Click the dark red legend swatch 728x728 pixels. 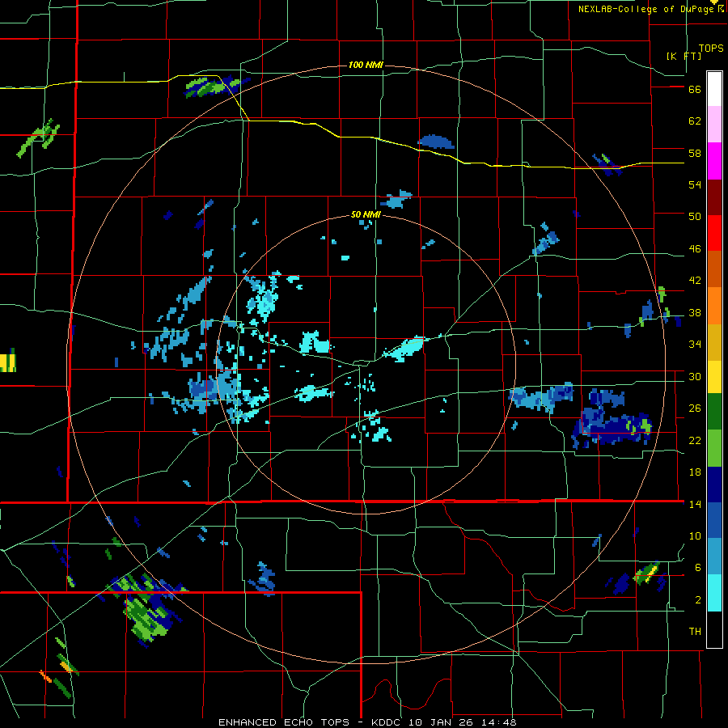(x=714, y=198)
